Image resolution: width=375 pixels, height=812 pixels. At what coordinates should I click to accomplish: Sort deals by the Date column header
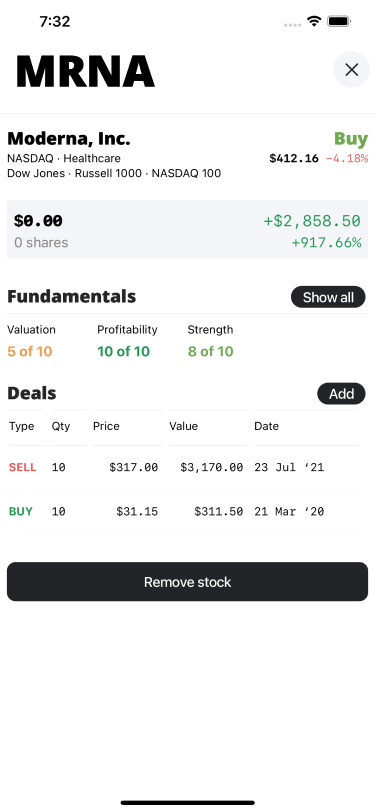[266, 426]
